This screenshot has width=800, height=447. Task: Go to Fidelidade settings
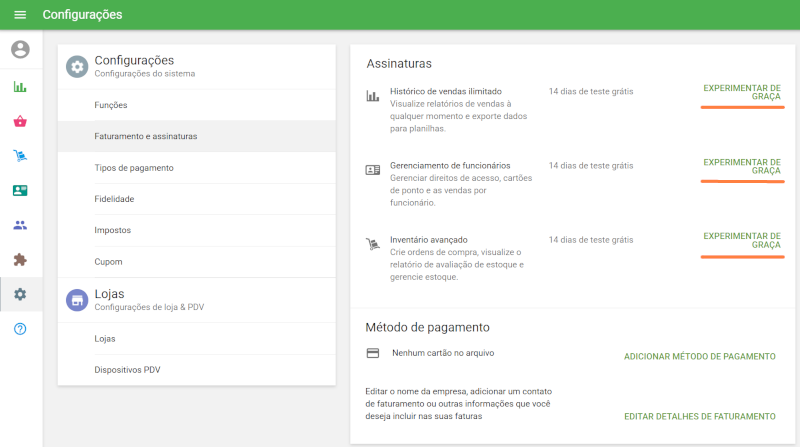[x=114, y=199]
